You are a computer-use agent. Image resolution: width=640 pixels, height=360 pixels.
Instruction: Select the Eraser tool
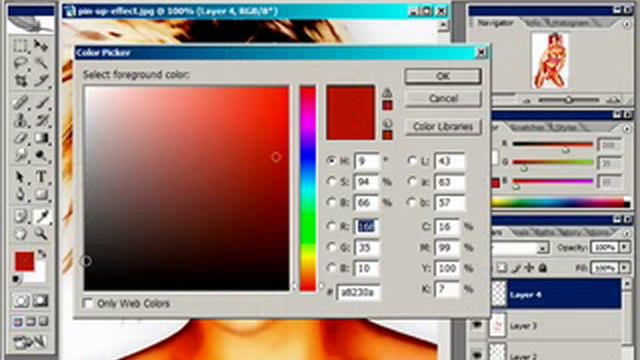[20, 138]
